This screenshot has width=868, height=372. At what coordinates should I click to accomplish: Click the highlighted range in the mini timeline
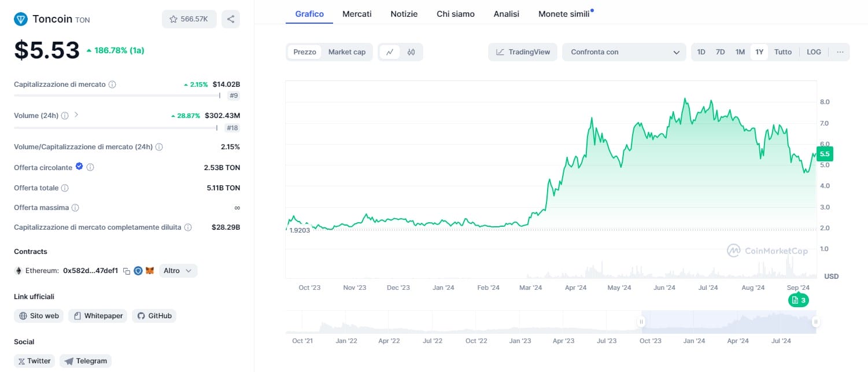coord(728,322)
